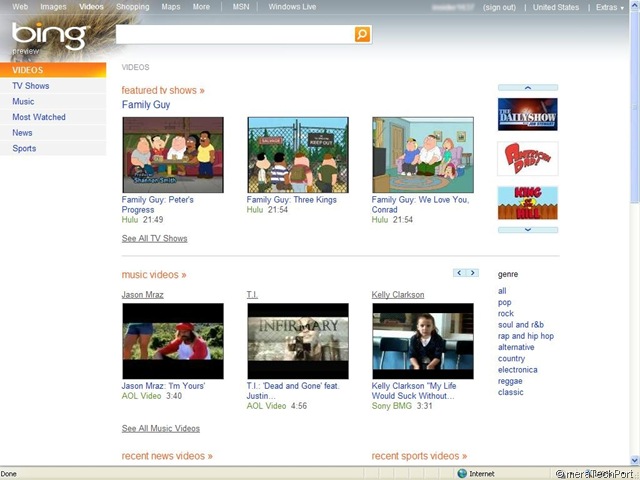Play T.I. Dead and Gone thumbnail

pyautogui.click(x=298, y=341)
